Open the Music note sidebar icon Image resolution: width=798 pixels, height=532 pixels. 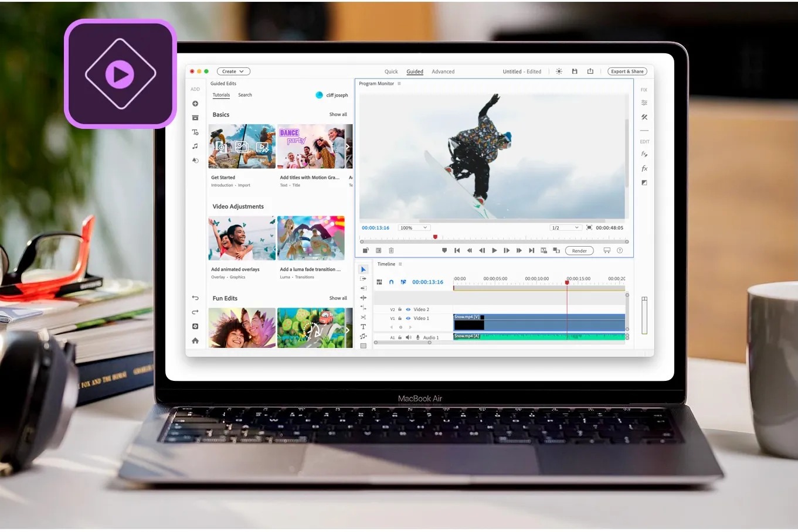click(195, 146)
